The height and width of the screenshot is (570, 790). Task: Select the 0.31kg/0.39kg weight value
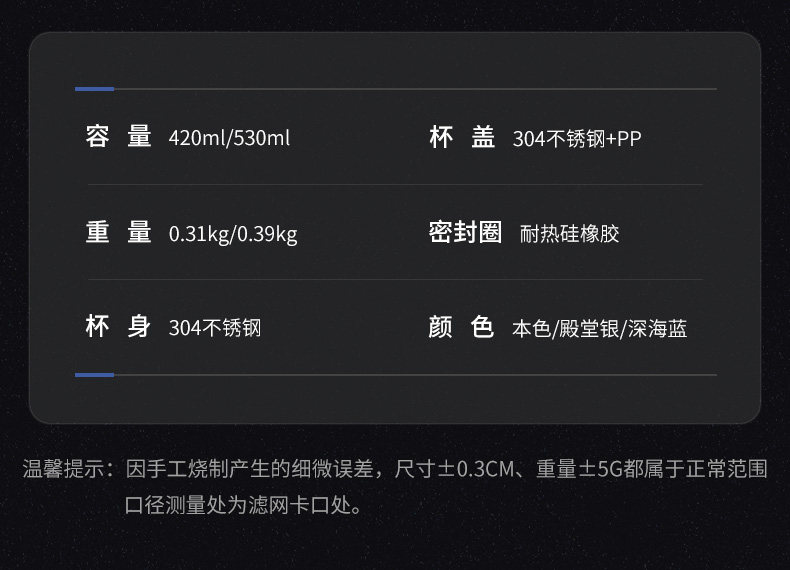tap(233, 235)
